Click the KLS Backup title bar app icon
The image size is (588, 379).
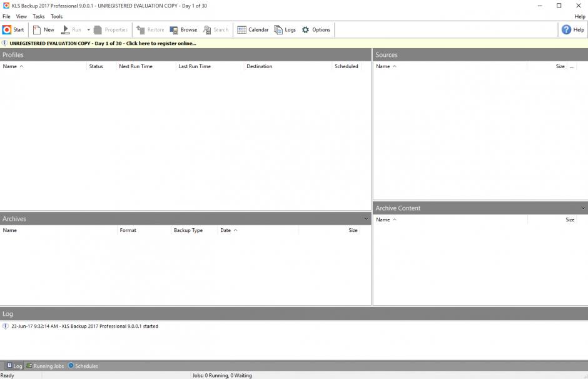click(6, 6)
